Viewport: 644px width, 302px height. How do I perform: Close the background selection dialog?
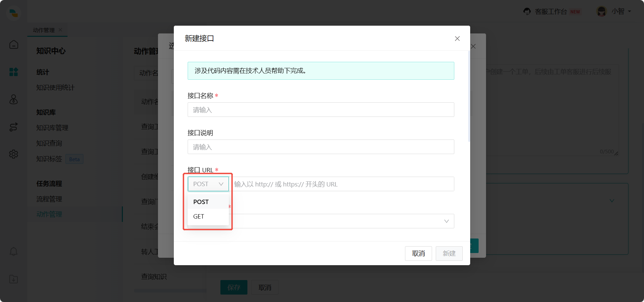pyautogui.click(x=473, y=46)
